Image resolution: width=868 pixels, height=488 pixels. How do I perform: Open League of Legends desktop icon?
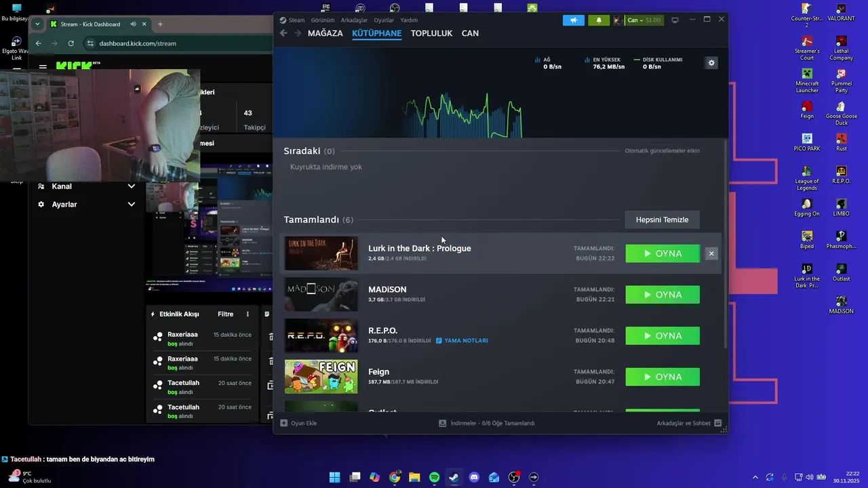point(807,178)
